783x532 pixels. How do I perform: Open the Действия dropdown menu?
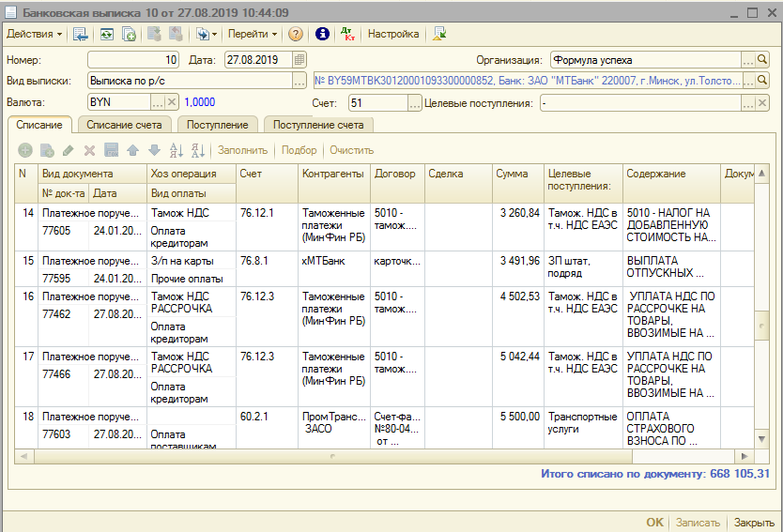[x=35, y=34]
